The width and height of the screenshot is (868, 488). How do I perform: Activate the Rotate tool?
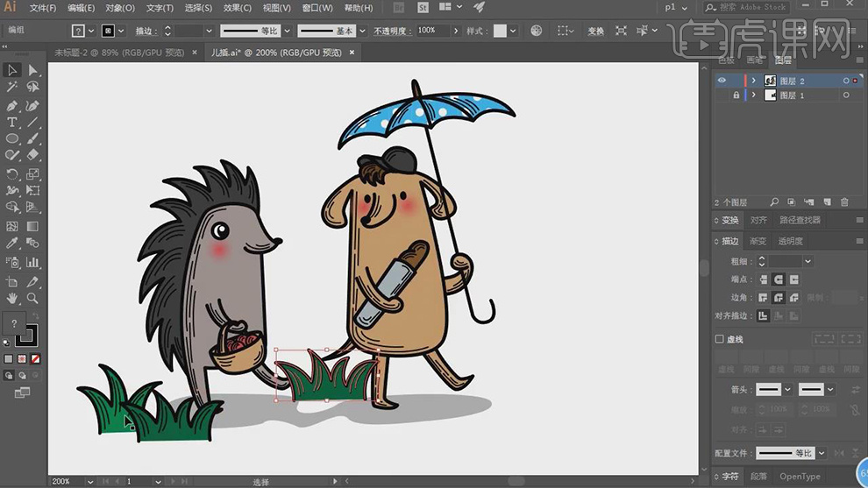[x=12, y=174]
